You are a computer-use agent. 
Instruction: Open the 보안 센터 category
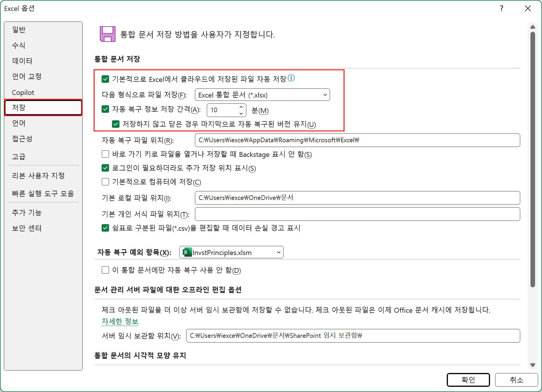(43, 228)
